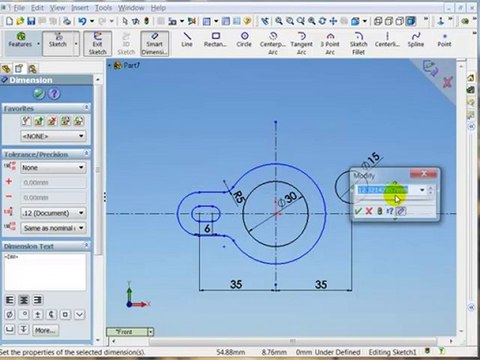This screenshot has height=360, width=480.
Task: Expand the Sketch button dropdown arrow
Action: (x=76, y=44)
